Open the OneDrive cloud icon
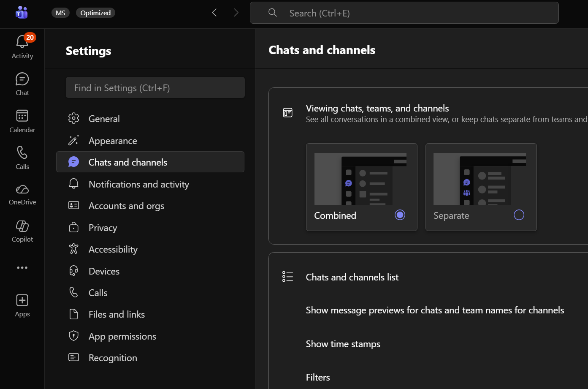 (x=22, y=189)
